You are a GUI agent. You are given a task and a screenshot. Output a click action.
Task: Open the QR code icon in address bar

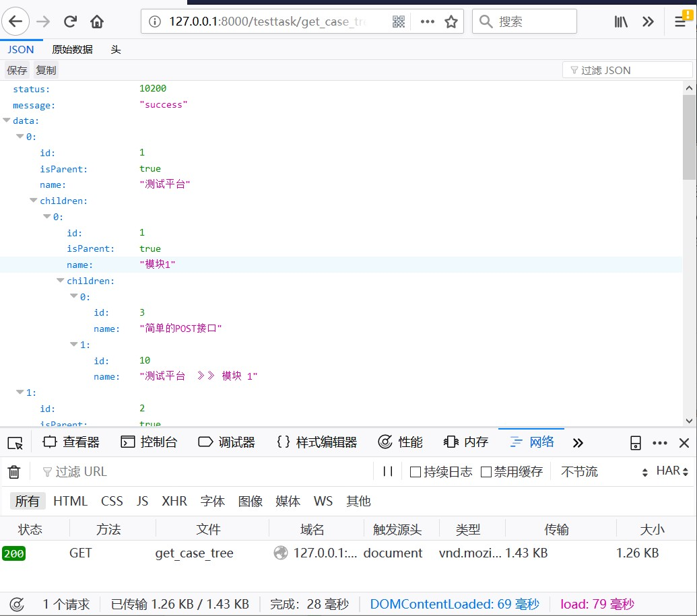coord(399,22)
